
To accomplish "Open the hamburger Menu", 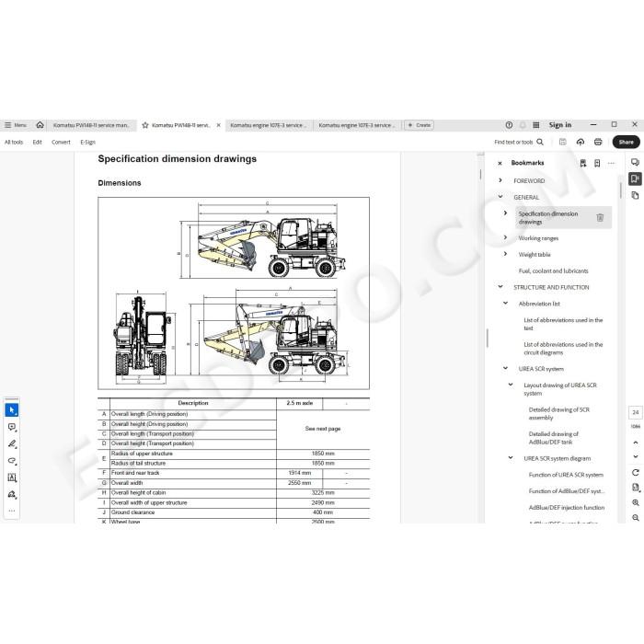I will (16, 125).
